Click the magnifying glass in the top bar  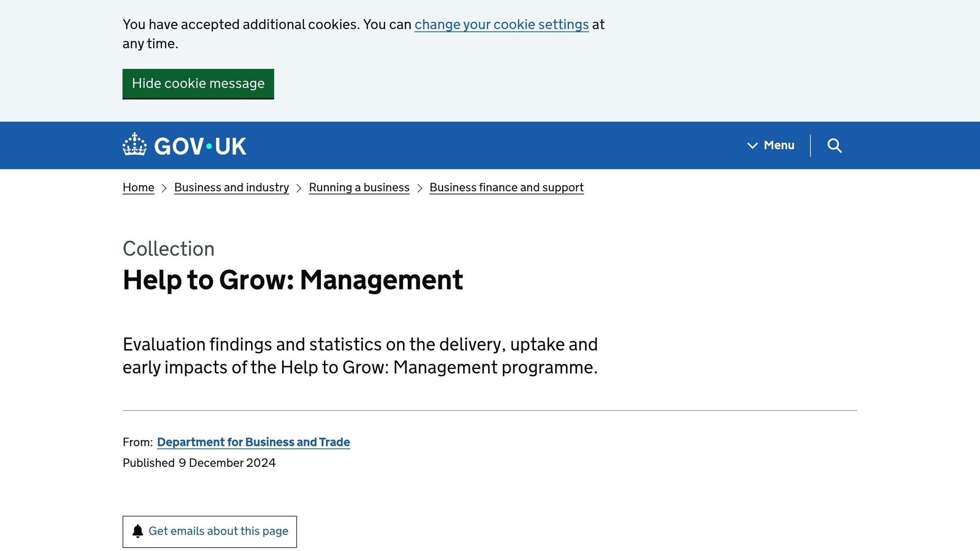834,145
